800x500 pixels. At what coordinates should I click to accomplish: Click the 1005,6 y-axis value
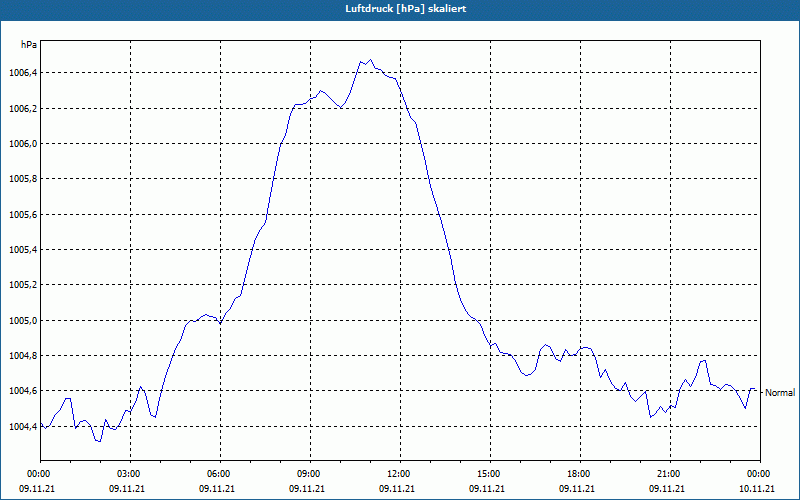click(x=23, y=215)
